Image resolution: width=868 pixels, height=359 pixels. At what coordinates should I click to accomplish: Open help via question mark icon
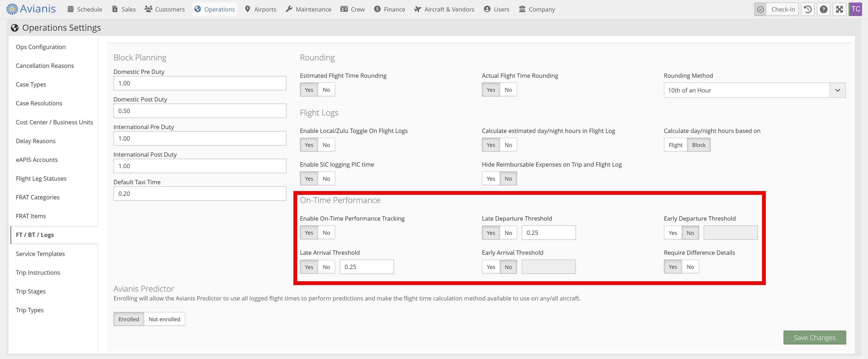point(823,9)
